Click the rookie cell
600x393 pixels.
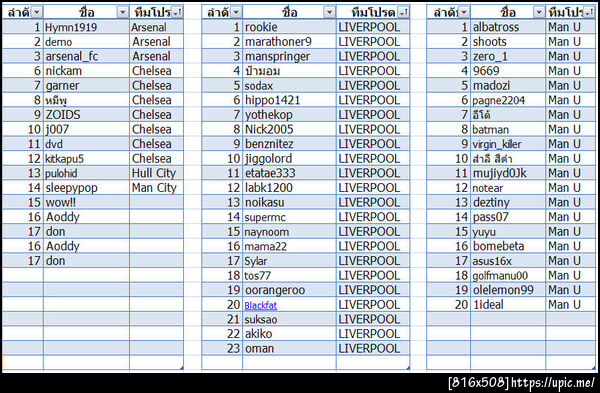point(289,27)
